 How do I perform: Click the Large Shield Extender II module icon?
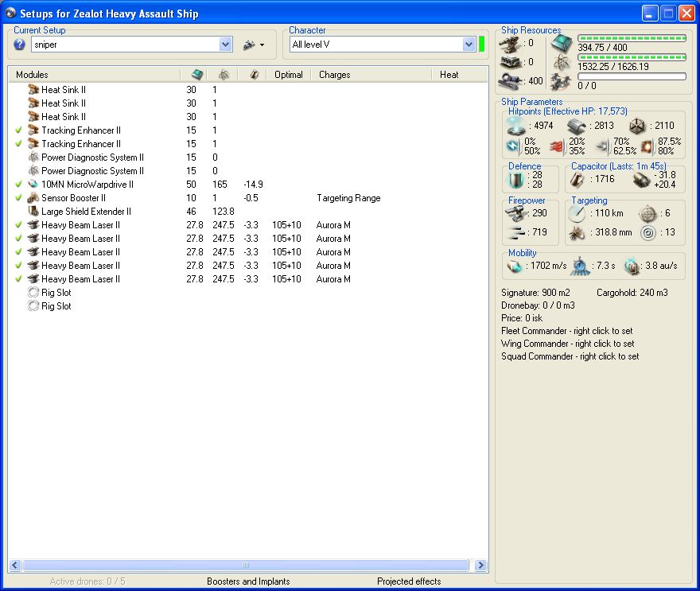(x=33, y=211)
